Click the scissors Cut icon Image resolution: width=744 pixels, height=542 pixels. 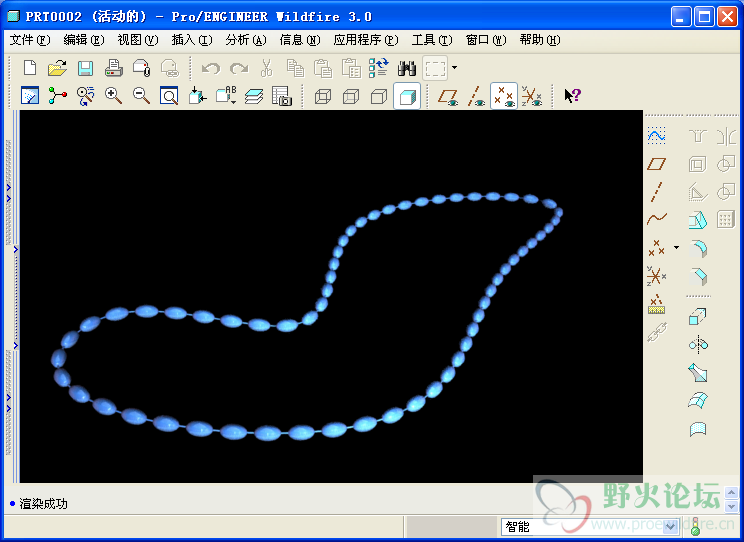tap(267, 68)
